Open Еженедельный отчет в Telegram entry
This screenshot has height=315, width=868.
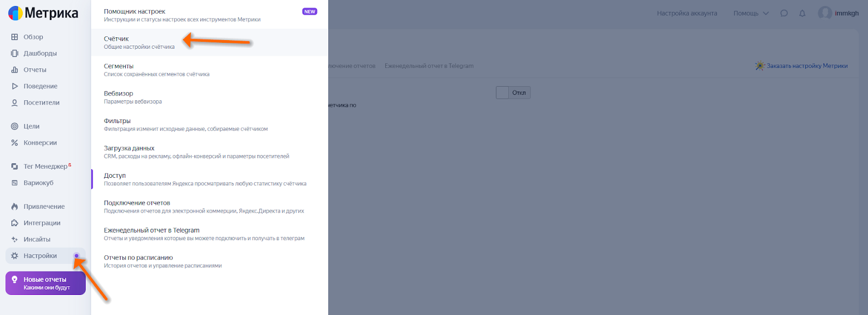point(209,234)
